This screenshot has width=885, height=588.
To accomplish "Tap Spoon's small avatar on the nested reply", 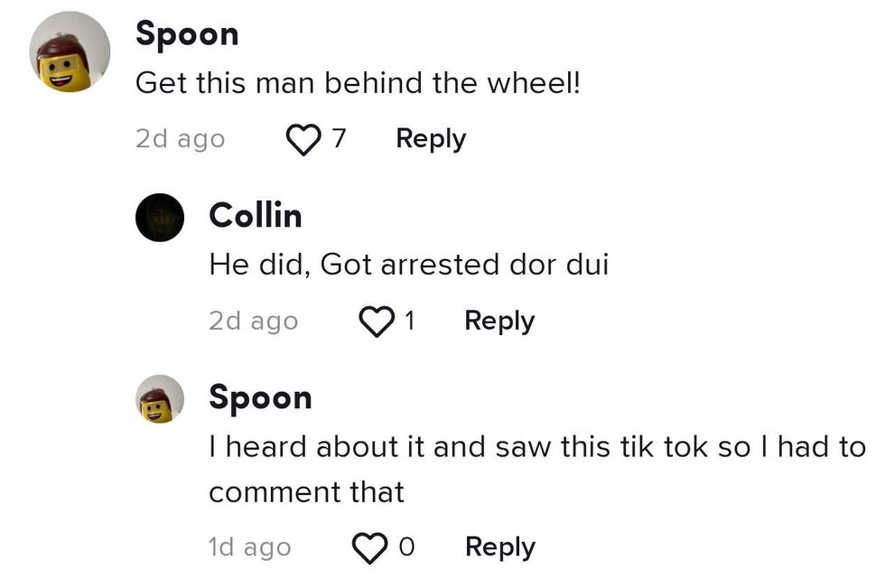I will tap(160, 399).
